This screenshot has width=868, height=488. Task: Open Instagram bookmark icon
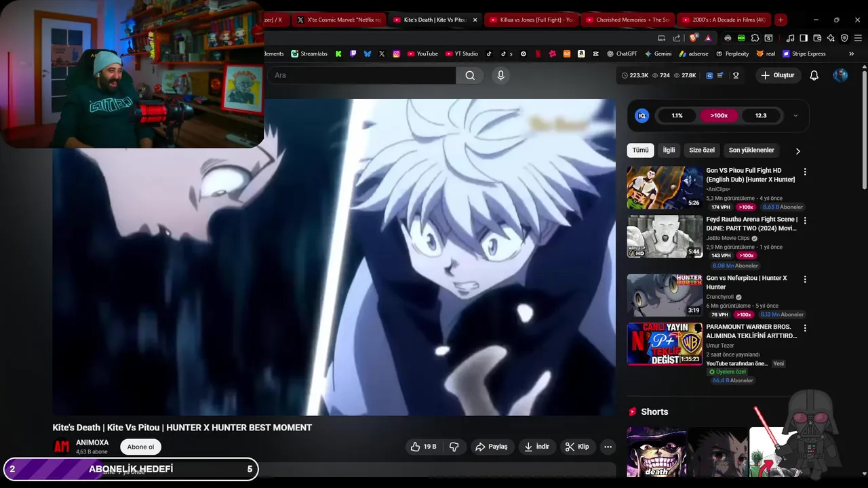click(x=396, y=54)
